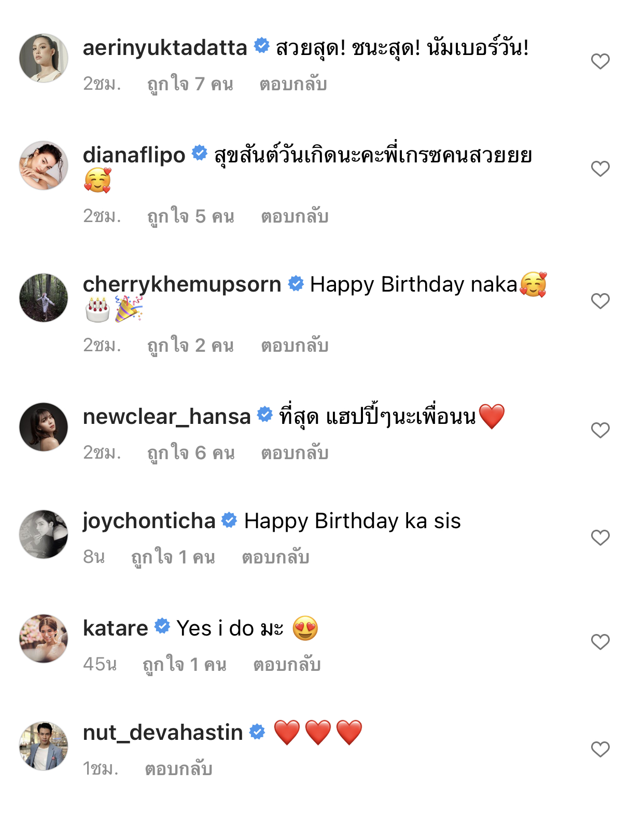This screenshot has width=644, height=813.
Task: Open aerinyuktadatta's profile picture
Action: click(44, 58)
